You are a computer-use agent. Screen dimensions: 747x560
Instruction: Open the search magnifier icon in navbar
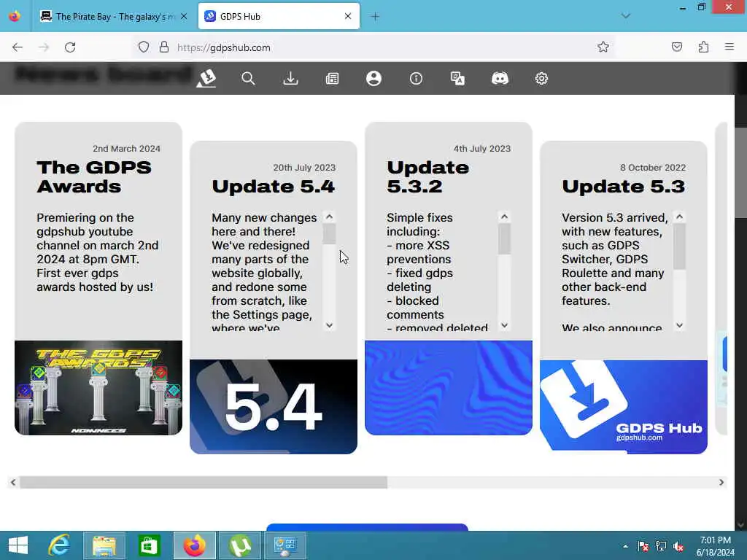248,78
